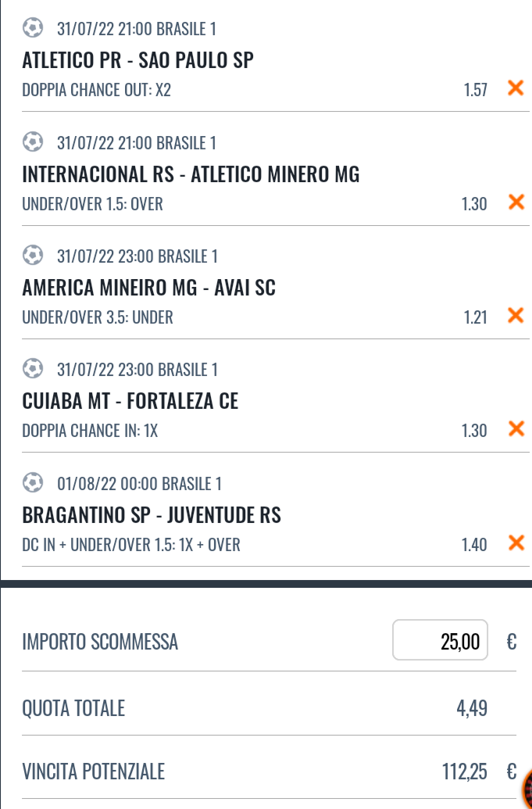The height and width of the screenshot is (809, 532).
Task: Click the Vincita Potenziale 112,25 amount
Action: pos(465,771)
